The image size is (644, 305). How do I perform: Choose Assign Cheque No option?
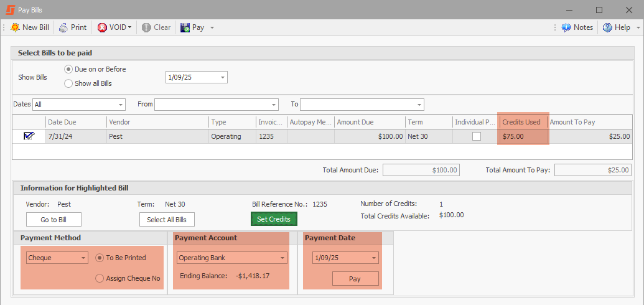click(100, 278)
